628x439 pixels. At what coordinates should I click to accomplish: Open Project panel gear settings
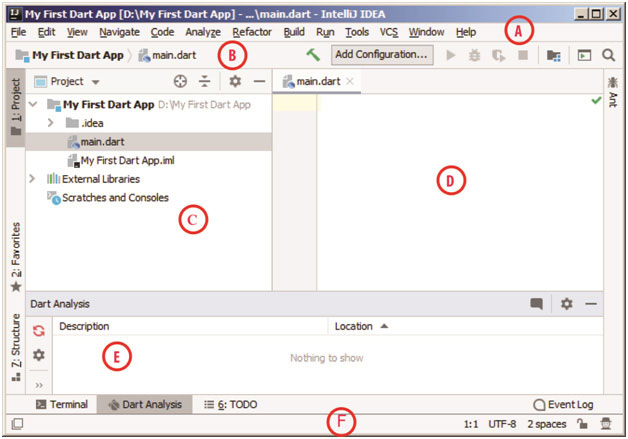(x=235, y=82)
